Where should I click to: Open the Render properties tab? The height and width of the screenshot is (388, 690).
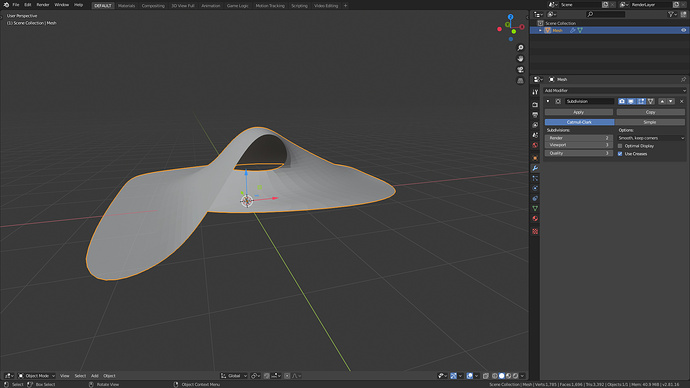point(535,105)
